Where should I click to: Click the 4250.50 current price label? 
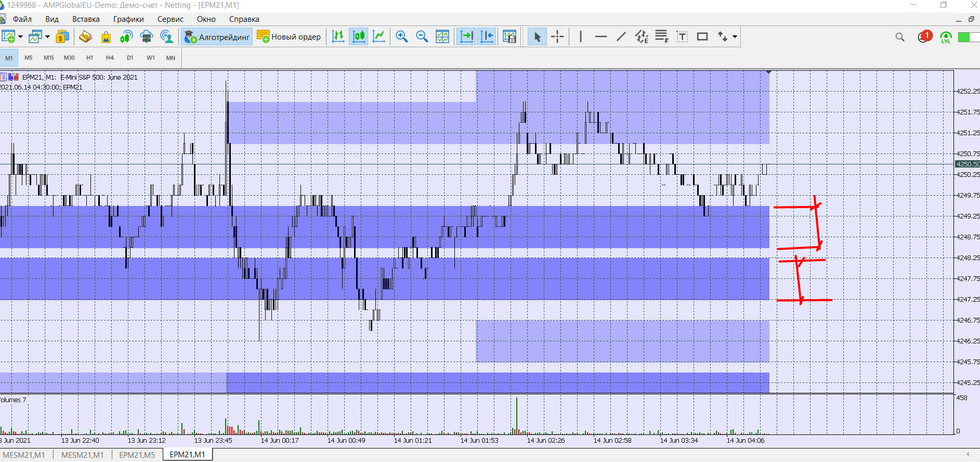[968, 164]
